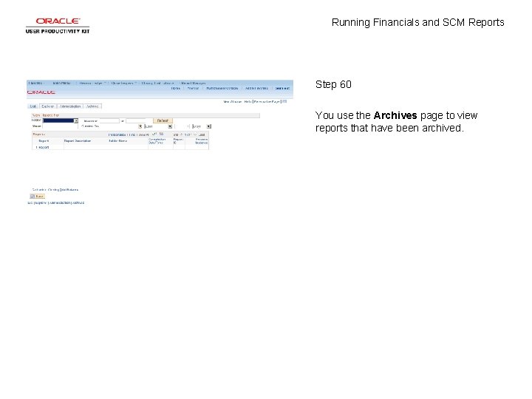Click Add to Favorites link
Screen dimensions: 532x399
click(256, 88)
